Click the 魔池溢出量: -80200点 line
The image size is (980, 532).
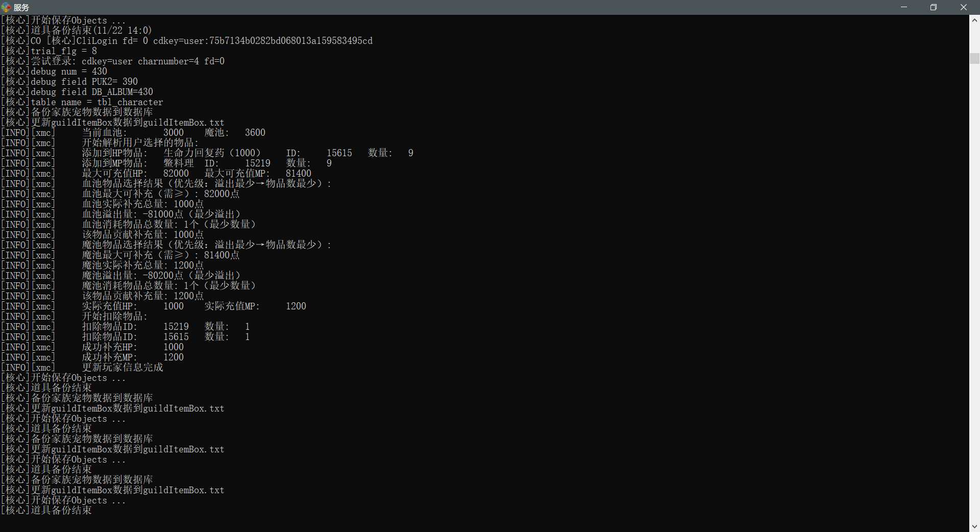click(x=121, y=276)
